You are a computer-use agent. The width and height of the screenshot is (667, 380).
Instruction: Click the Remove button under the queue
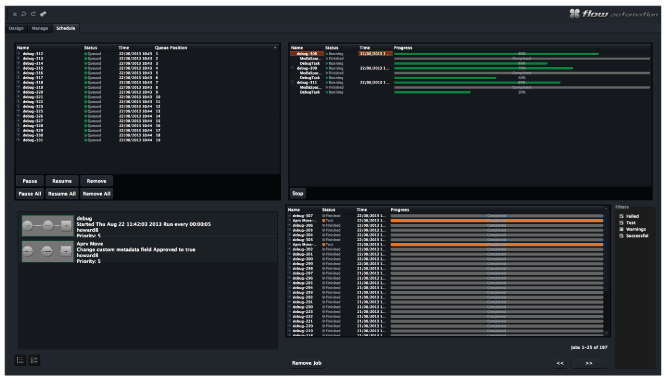(97, 181)
